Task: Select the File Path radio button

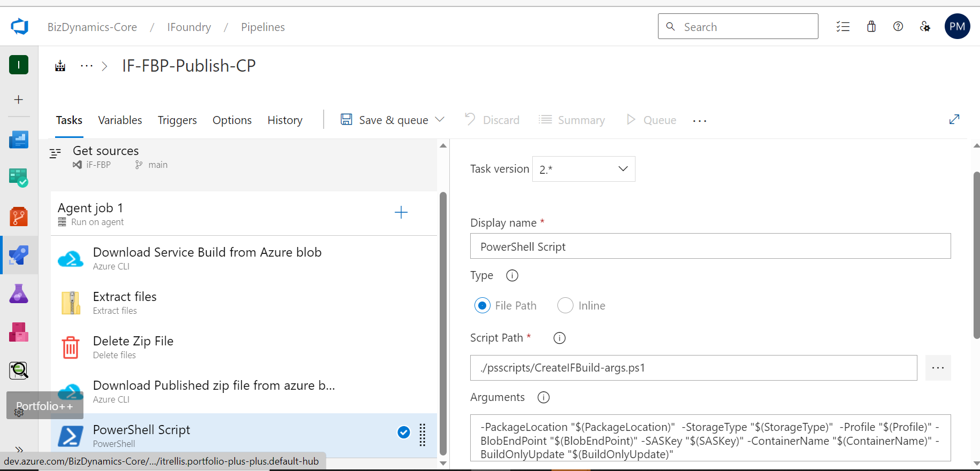Action: [x=483, y=305]
